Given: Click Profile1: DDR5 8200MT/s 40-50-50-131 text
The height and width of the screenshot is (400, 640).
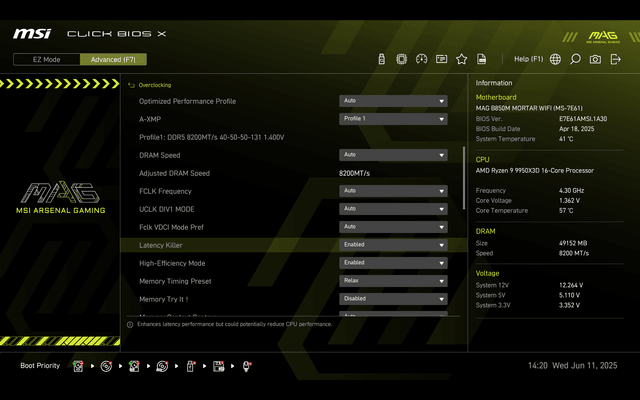Looking at the screenshot, I should [x=211, y=137].
